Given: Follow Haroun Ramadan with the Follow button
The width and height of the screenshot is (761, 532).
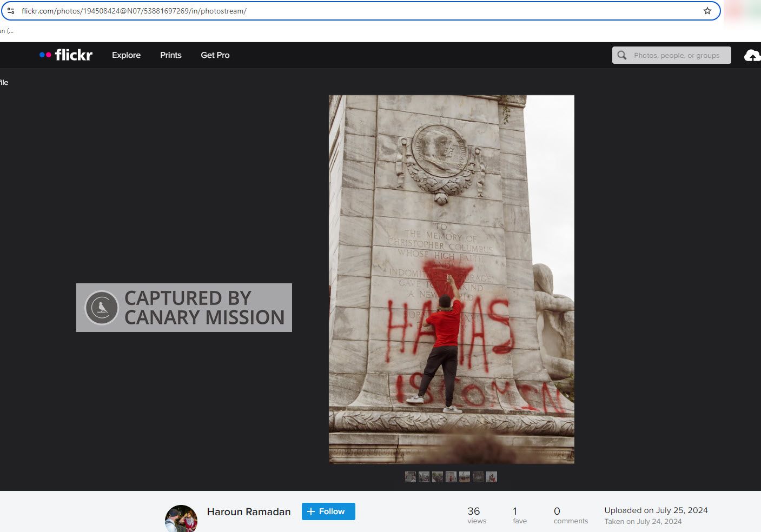Looking at the screenshot, I should 328,511.
